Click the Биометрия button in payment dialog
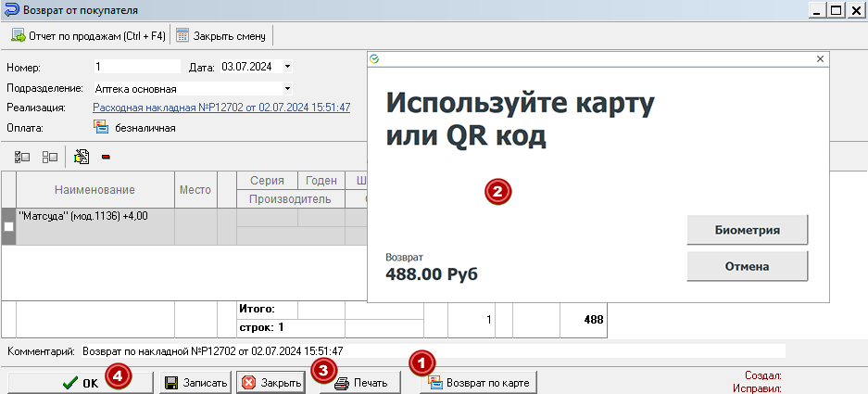 pyautogui.click(x=748, y=230)
